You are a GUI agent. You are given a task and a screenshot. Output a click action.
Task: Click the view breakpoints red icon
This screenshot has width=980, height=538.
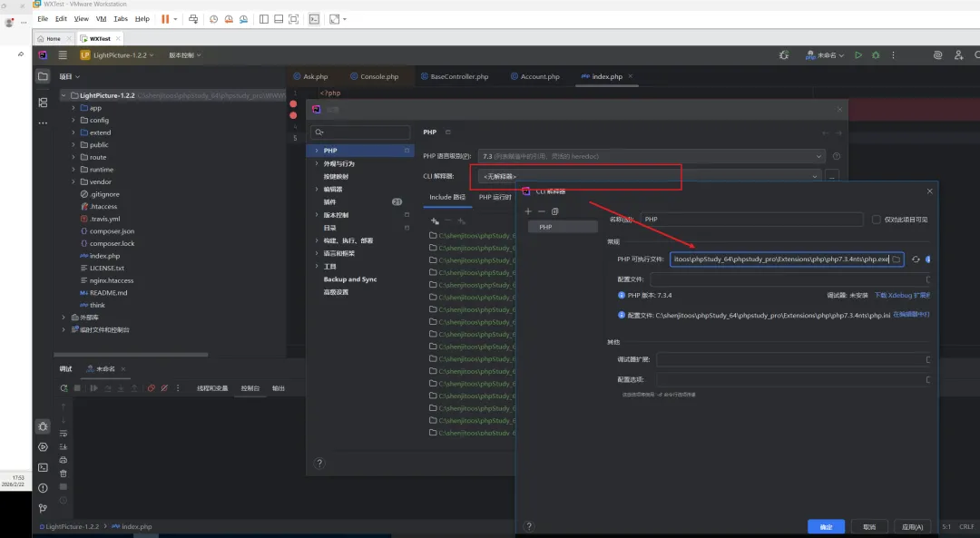(151, 388)
